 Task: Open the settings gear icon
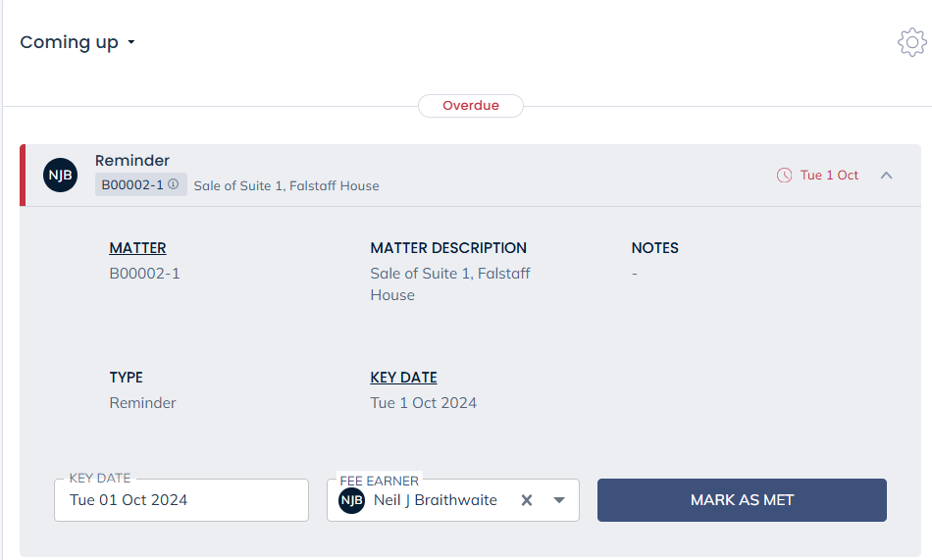tap(911, 42)
